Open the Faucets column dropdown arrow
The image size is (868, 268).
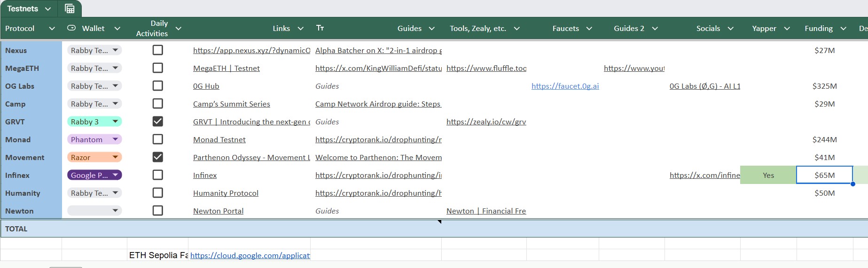pyautogui.click(x=589, y=29)
